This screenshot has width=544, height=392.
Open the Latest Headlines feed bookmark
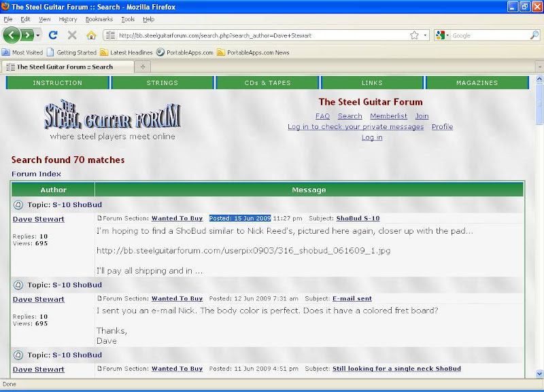tap(126, 53)
